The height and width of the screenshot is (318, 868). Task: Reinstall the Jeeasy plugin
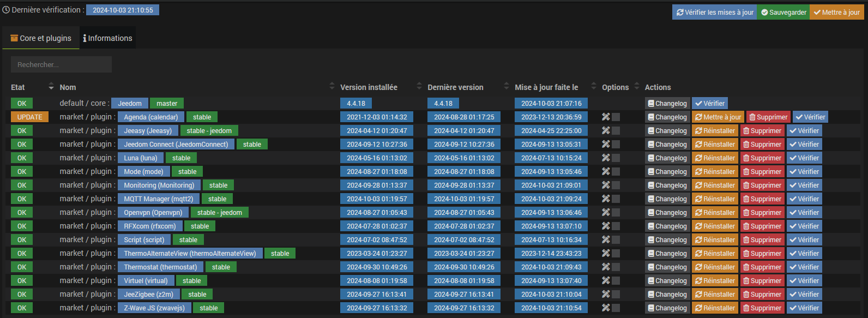715,130
